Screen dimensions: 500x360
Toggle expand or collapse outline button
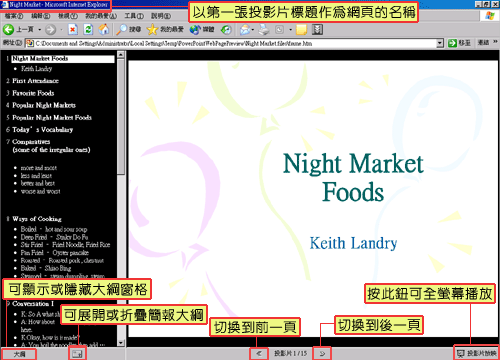[x=77, y=354]
